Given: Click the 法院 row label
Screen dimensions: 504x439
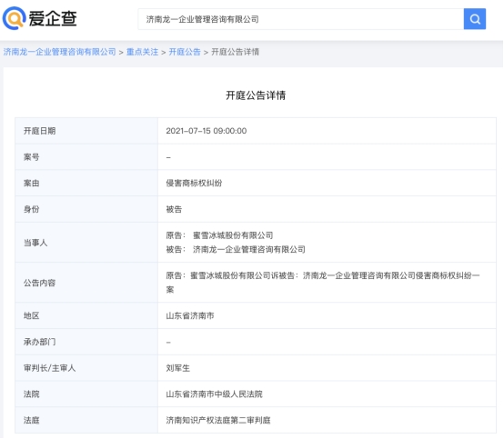Looking at the screenshot, I should pyautogui.click(x=32, y=394).
